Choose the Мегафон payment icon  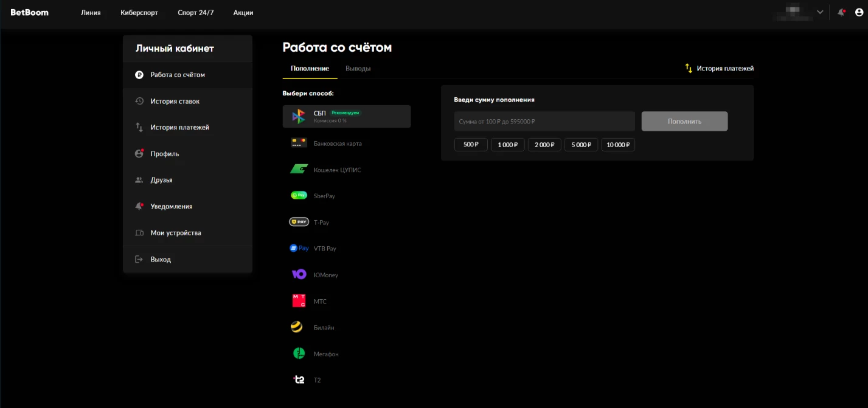[299, 353]
